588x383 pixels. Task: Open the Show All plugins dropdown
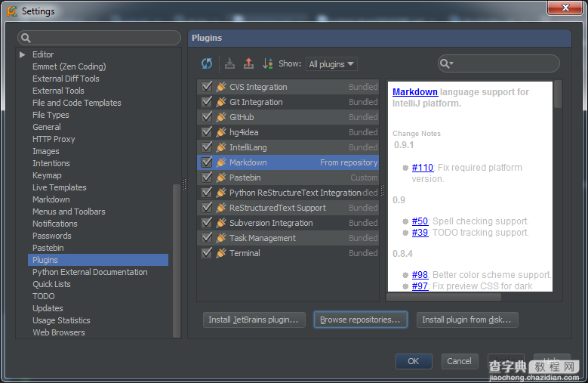click(331, 64)
